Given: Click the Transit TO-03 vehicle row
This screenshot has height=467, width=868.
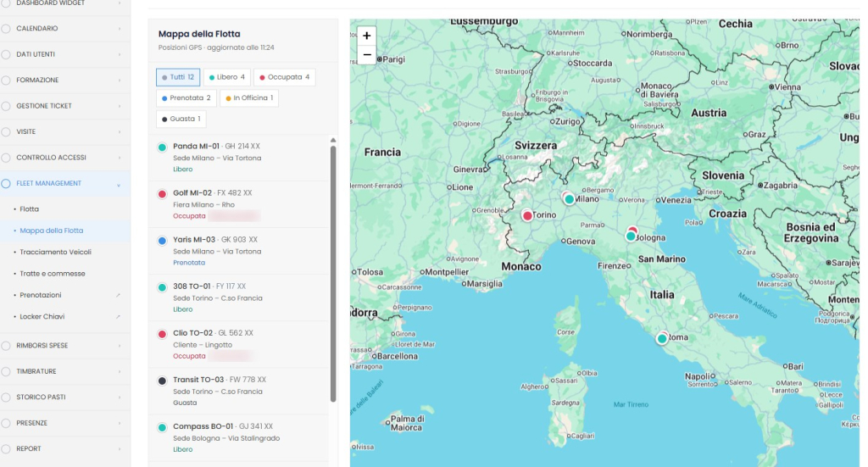Looking at the screenshot, I should pyautogui.click(x=238, y=392).
